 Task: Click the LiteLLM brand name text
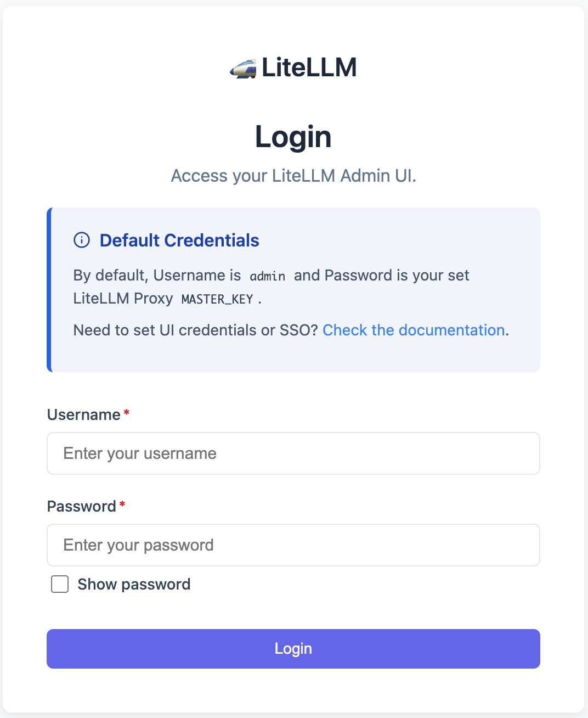(x=309, y=68)
